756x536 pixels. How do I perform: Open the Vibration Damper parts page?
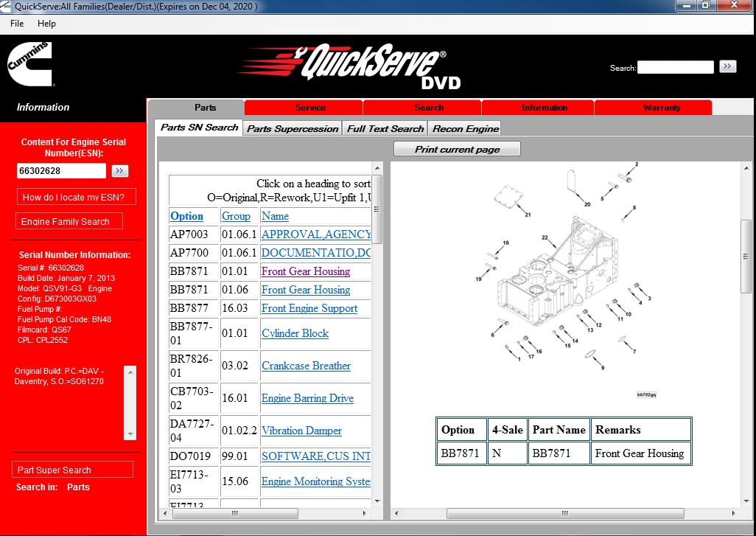[x=301, y=431]
